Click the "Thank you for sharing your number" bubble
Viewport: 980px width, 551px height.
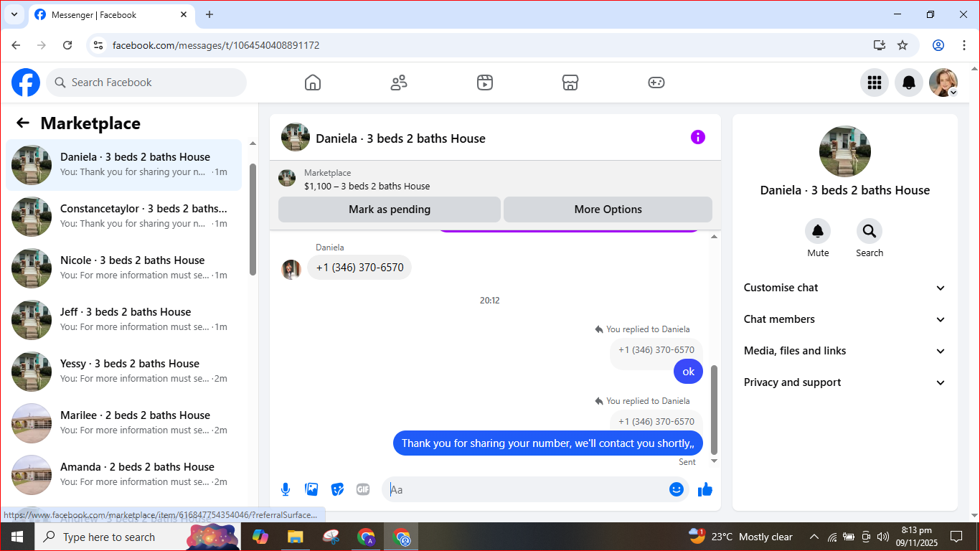548,443
